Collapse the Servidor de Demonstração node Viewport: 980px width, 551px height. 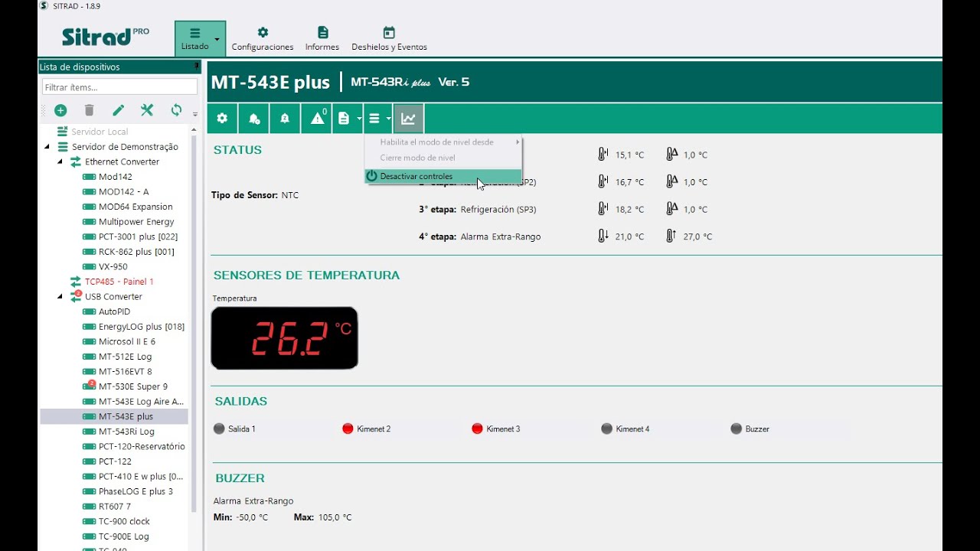(47, 147)
